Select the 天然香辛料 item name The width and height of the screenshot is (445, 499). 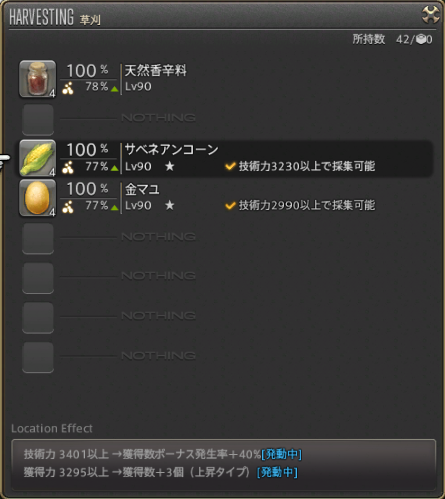tap(156, 71)
